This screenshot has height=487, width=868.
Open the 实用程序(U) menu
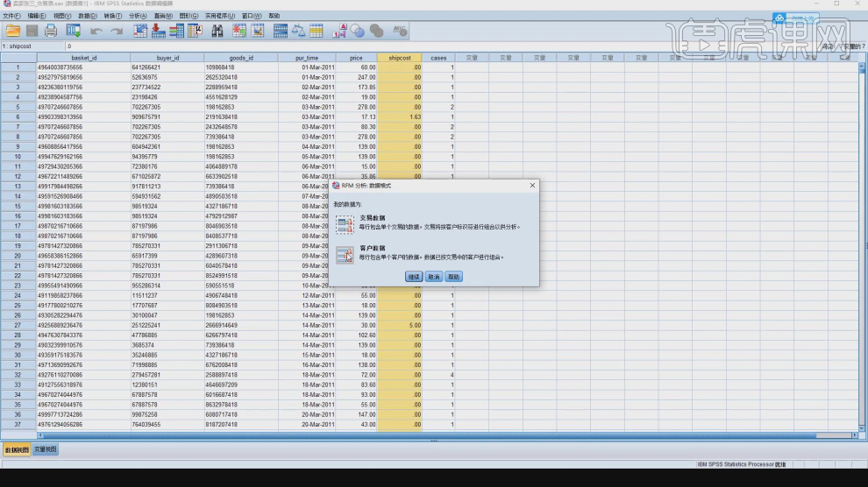click(220, 16)
